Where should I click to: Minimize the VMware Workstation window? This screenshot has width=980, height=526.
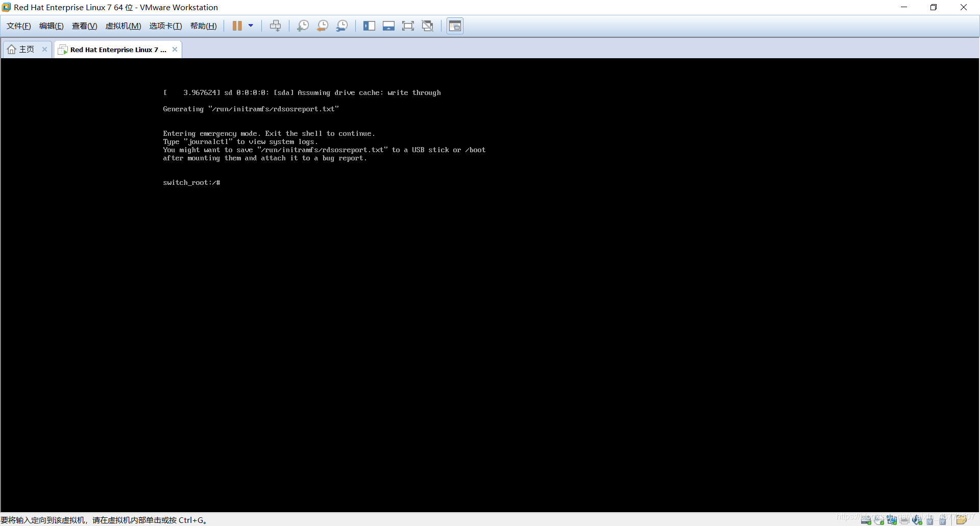pos(904,7)
